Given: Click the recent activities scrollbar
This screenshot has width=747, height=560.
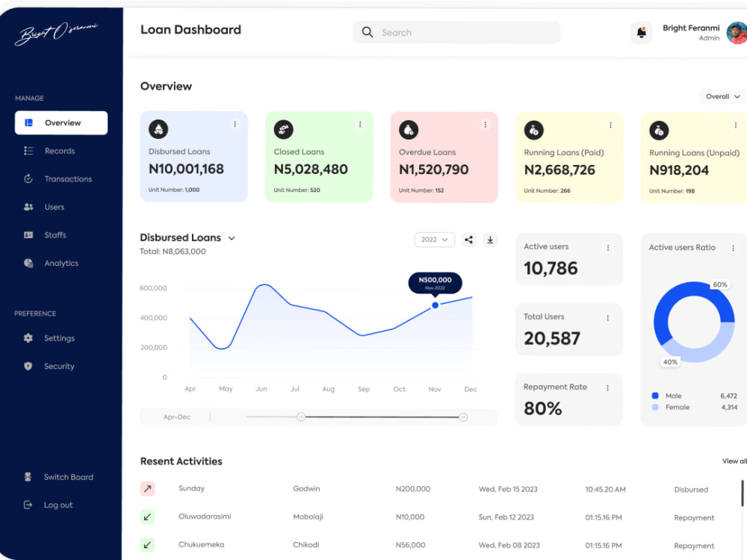Looking at the screenshot, I should (743, 494).
